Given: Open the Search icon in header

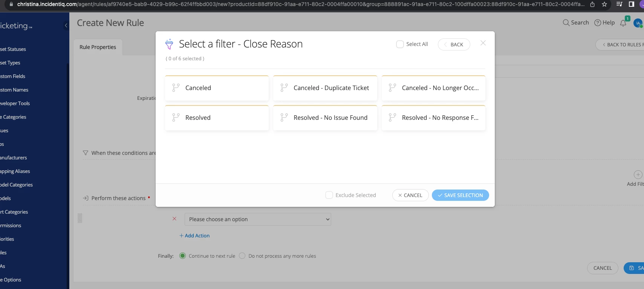Looking at the screenshot, I should coord(566,23).
